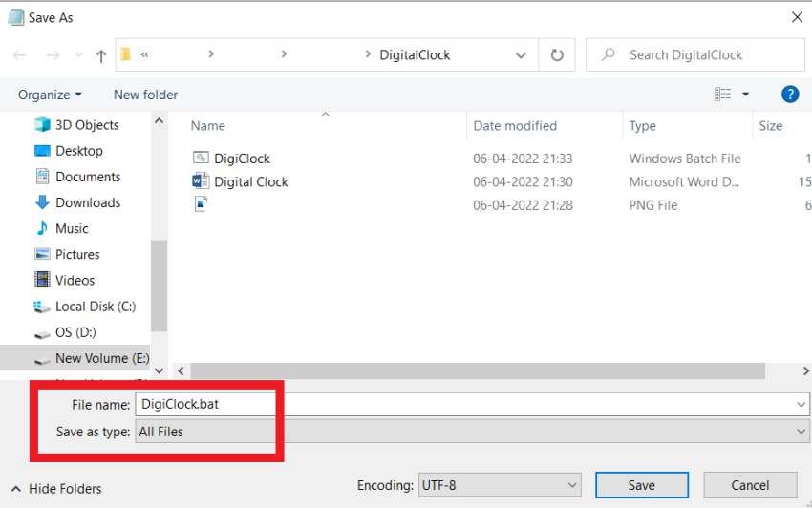Open the Encoding UTF-8 dropdown
This screenshot has width=812, height=508.
tap(500, 485)
